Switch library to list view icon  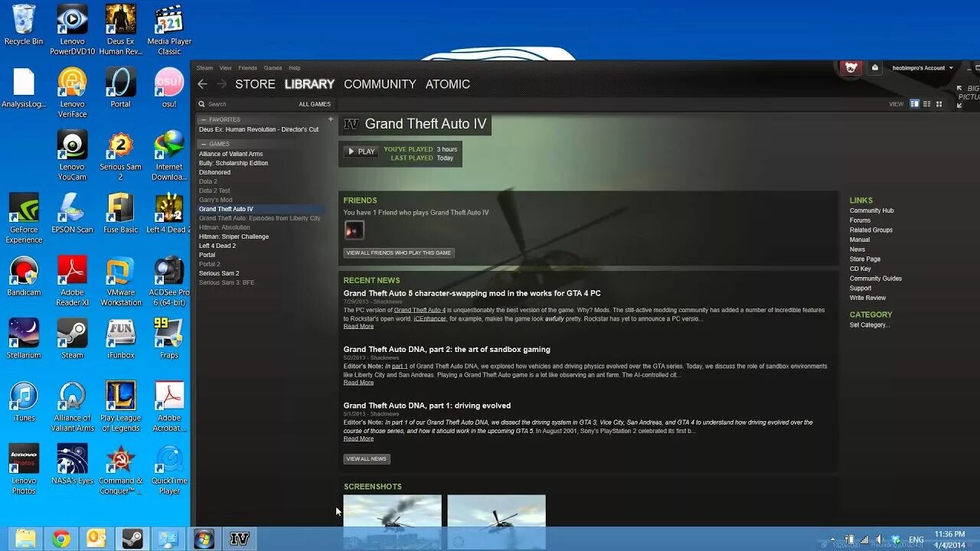(x=926, y=104)
